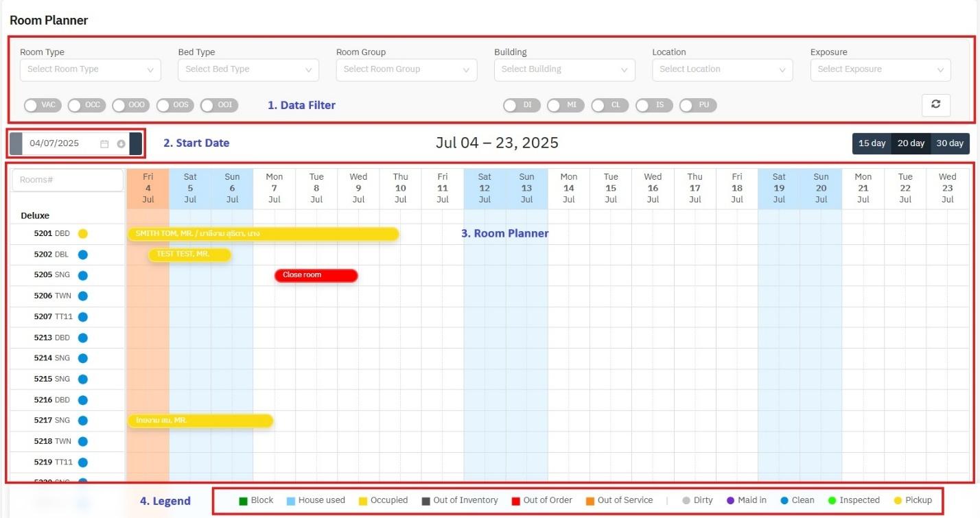This screenshot has width=980, height=518.
Task: Open the calendar icon in the start date field
Action: 104,144
